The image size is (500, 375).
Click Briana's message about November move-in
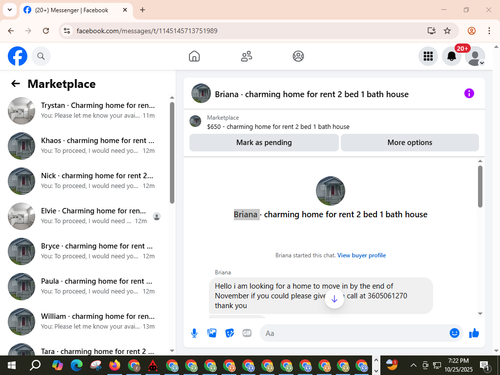[x=321, y=296]
